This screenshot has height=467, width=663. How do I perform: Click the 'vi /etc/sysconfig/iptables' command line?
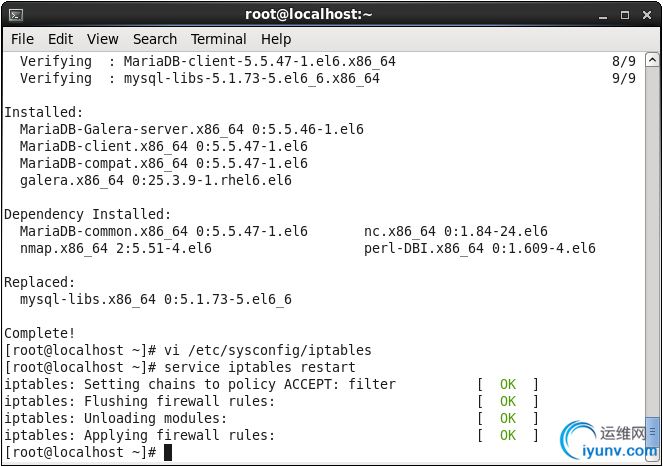(188, 350)
